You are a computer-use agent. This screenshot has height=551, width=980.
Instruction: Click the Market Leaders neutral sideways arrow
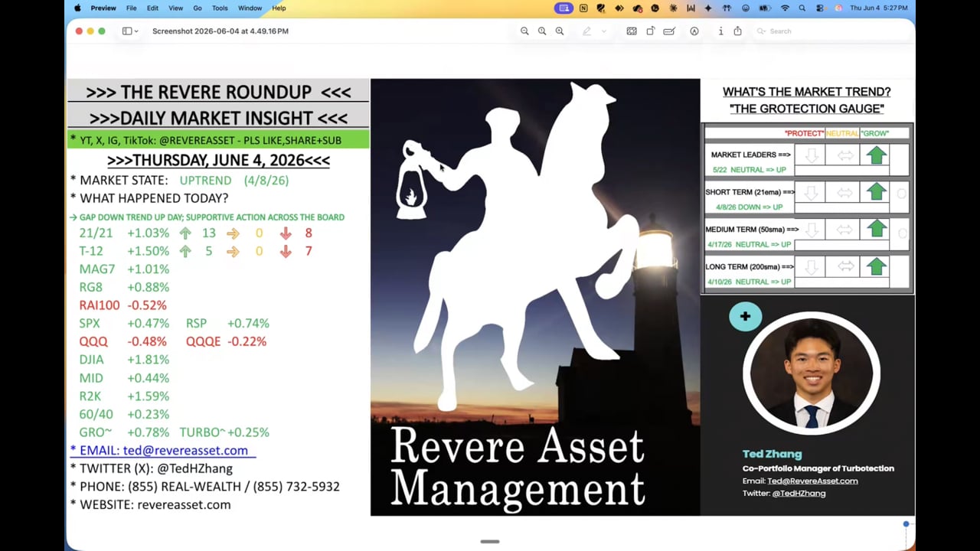point(844,155)
